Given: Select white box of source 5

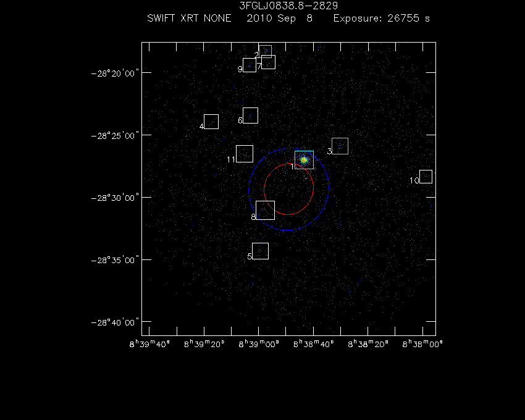Looking at the screenshot, I should (260, 251).
